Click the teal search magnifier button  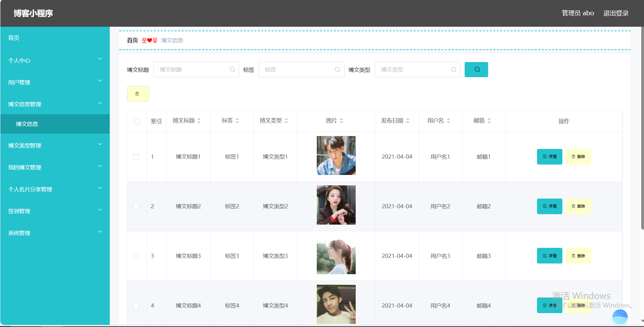coord(476,69)
